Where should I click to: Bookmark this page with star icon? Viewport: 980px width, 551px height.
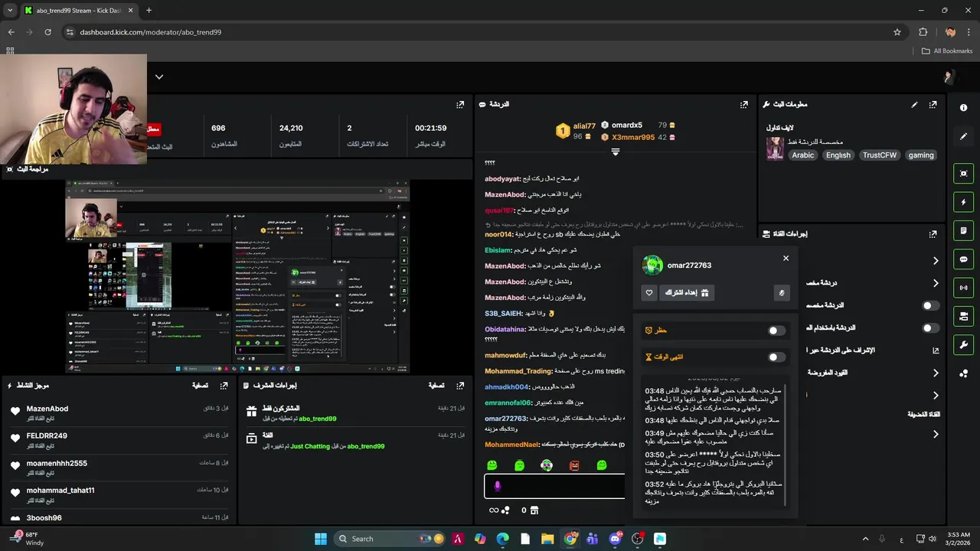[897, 32]
